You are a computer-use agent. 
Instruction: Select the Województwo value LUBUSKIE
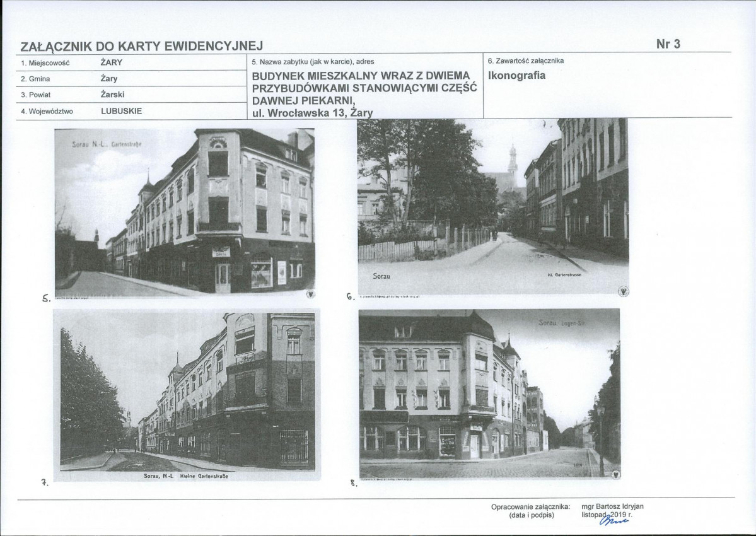[x=122, y=111]
